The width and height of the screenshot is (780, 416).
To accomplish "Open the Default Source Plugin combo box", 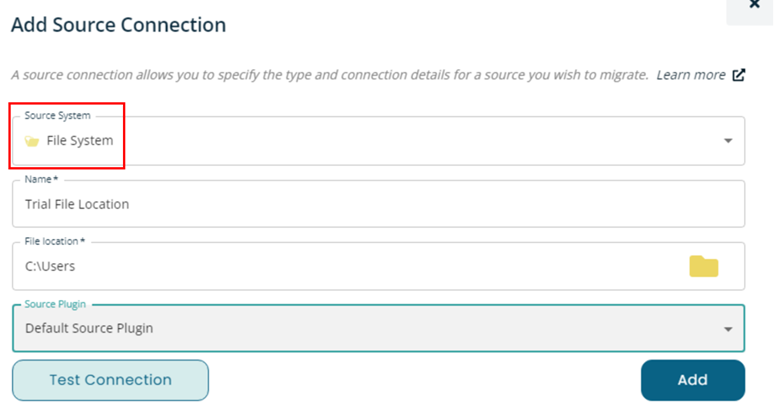I will pos(379,328).
